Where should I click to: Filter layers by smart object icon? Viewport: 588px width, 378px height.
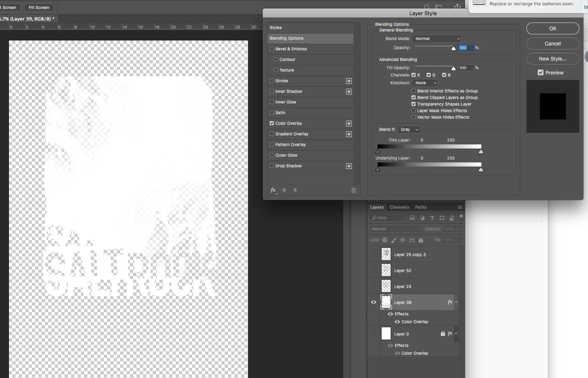click(452, 218)
